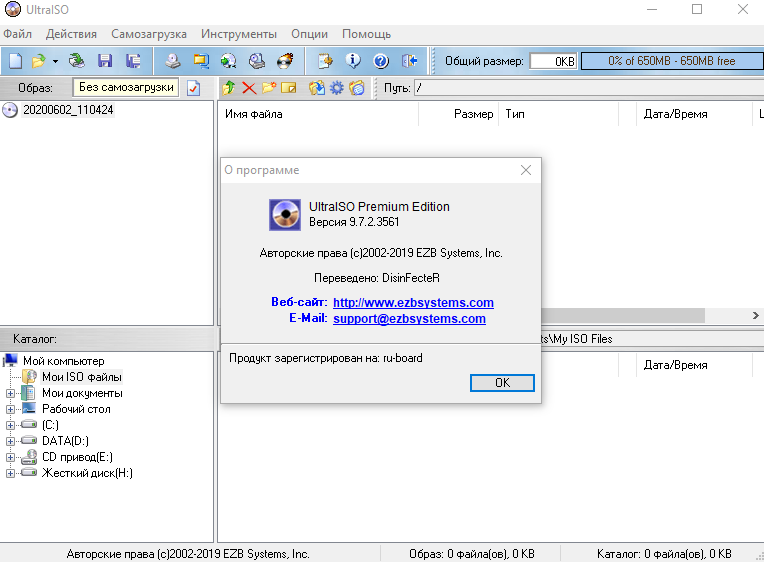Screen dimensions: 764x562
Task: Click the red X delete icon
Action: click(x=249, y=88)
